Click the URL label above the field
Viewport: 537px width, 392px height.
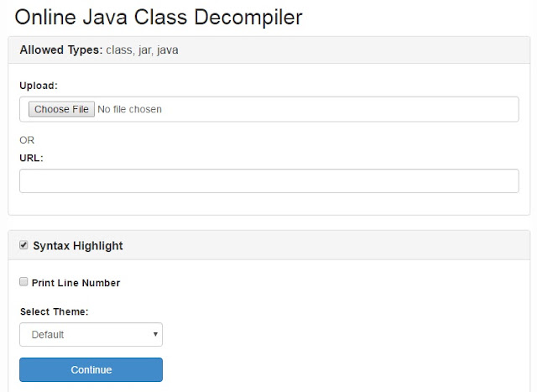tap(32, 158)
